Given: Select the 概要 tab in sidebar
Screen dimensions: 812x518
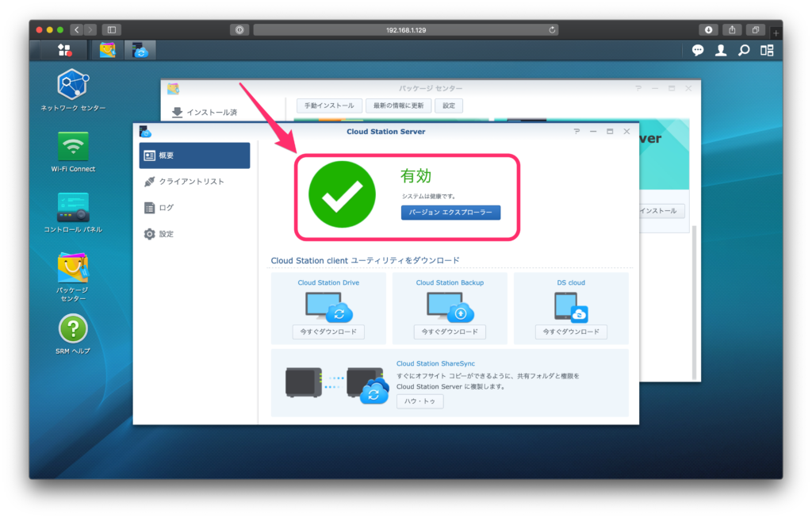Looking at the screenshot, I should pos(194,155).
